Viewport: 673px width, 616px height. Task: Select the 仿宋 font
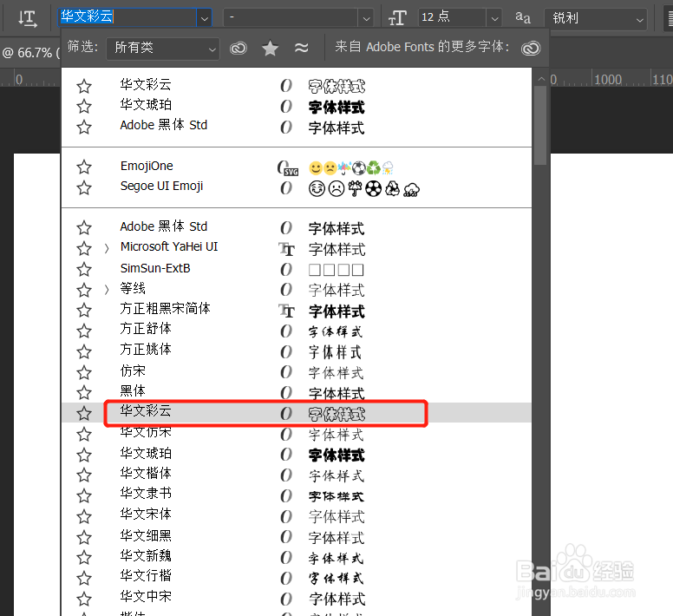pyautogui.click(x=133, y=370)
